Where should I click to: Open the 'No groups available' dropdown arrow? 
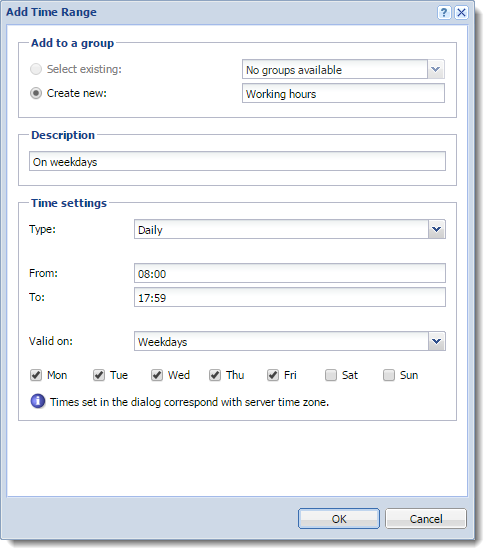pos(436,69)
